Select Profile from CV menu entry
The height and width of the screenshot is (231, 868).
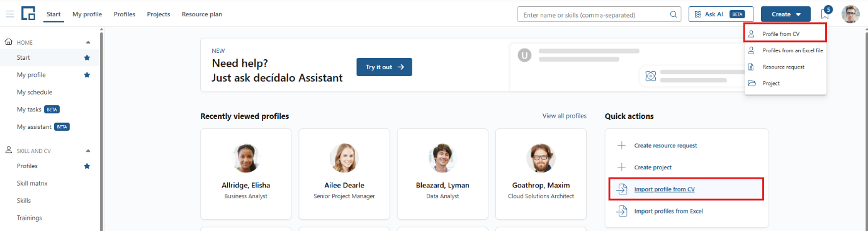coord(785,34)
